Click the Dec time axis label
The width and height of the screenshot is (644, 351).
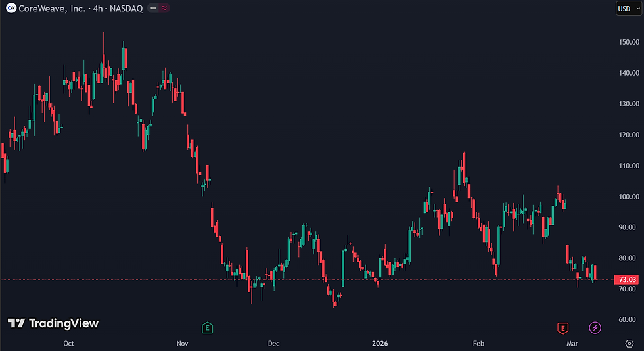pyautogui.click(x=273, y=344)
